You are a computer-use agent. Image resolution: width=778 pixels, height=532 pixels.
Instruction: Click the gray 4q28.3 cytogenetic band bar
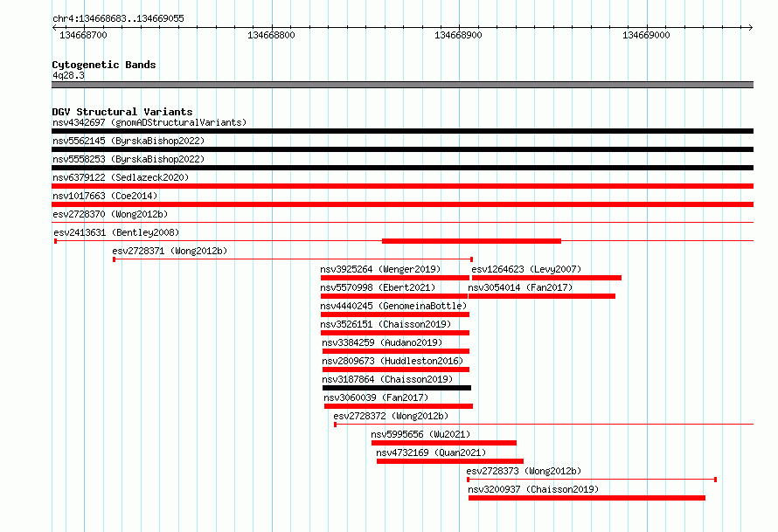[x=402, y=85]
